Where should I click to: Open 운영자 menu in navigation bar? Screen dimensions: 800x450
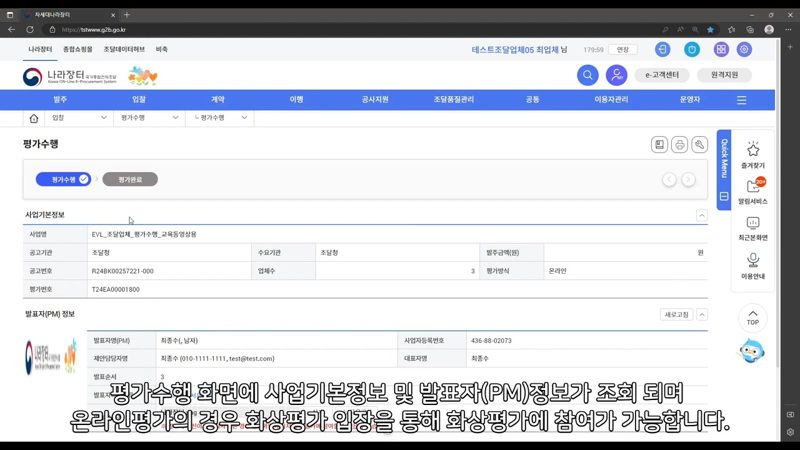point(690,99)
